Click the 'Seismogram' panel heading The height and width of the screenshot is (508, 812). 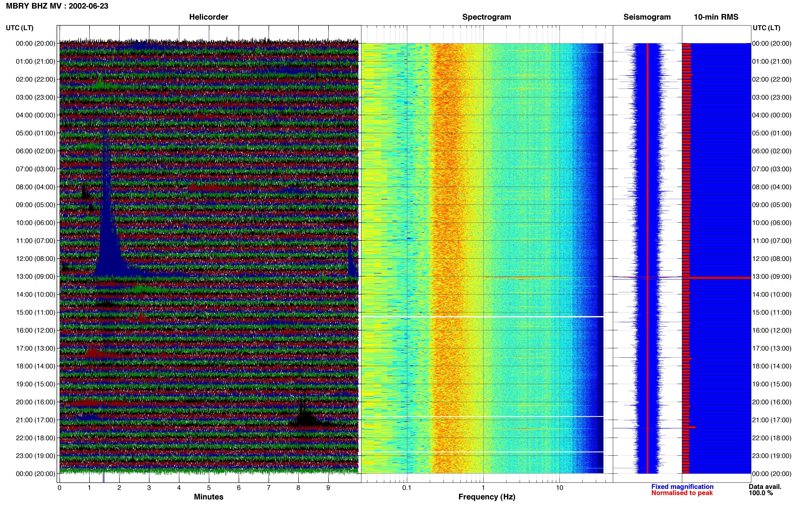coord(647,17)
